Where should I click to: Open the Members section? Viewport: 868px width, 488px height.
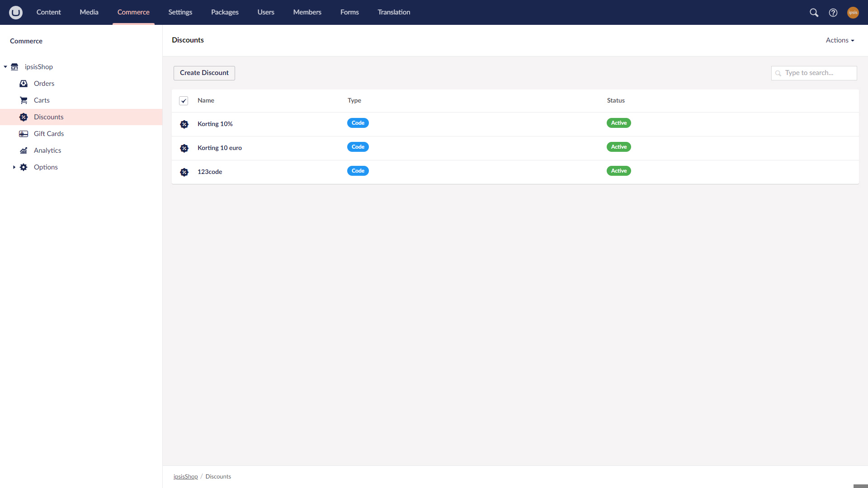307,12
